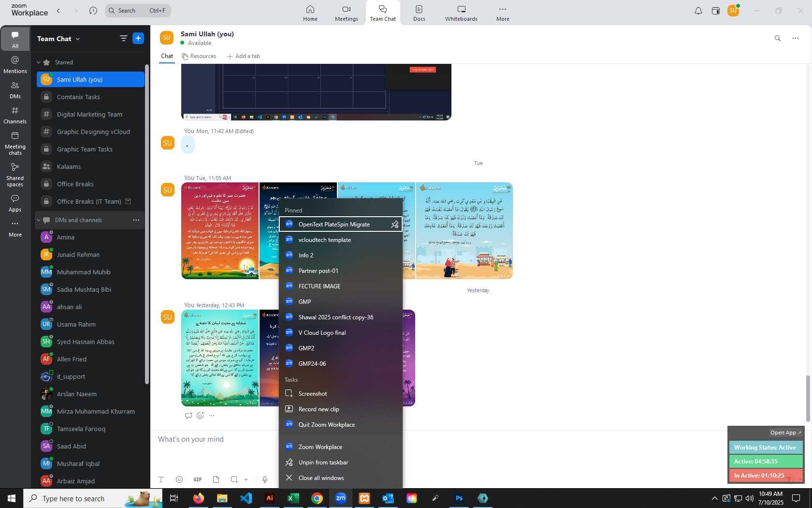Open the Kalaams chat
Viewport: 812px width, 508px height.
(x=90, y=166)
